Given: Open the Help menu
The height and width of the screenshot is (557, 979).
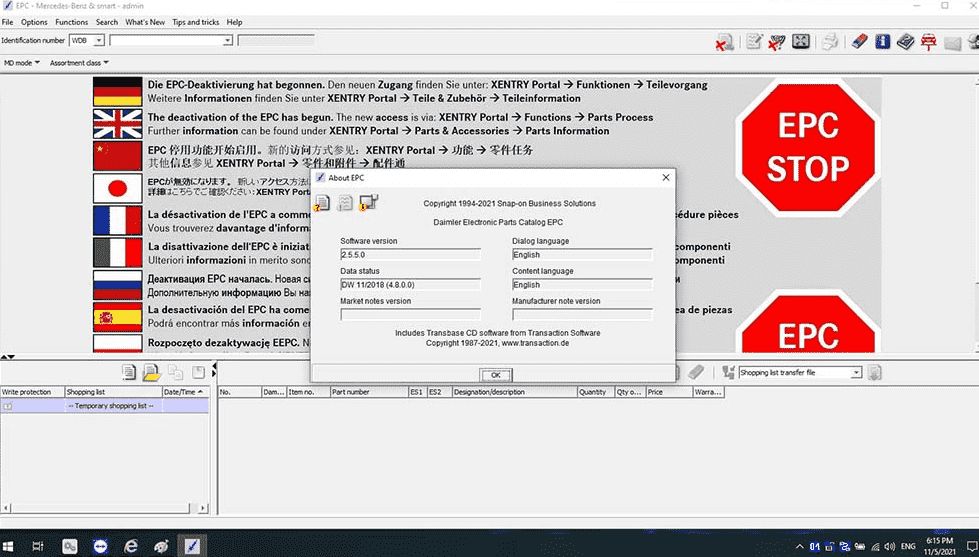Looking at the screenshot, I should [234, 22].
